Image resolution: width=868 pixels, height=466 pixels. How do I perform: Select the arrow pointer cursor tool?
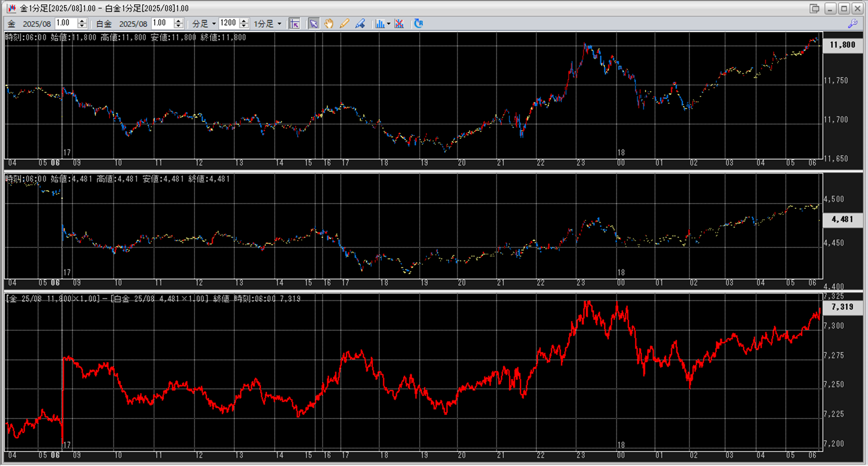313,24
